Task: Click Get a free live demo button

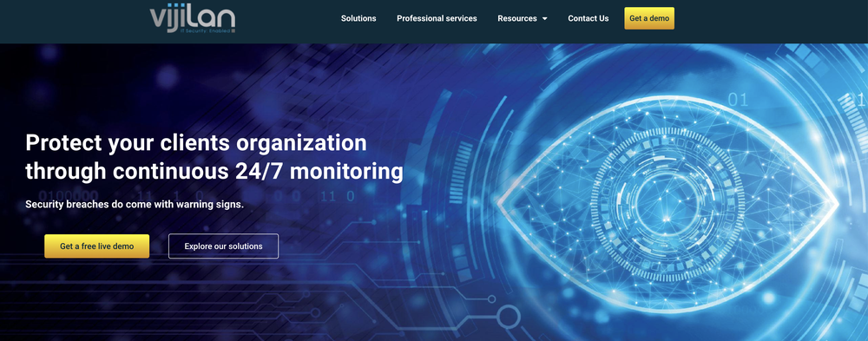Action: [97, 246]
